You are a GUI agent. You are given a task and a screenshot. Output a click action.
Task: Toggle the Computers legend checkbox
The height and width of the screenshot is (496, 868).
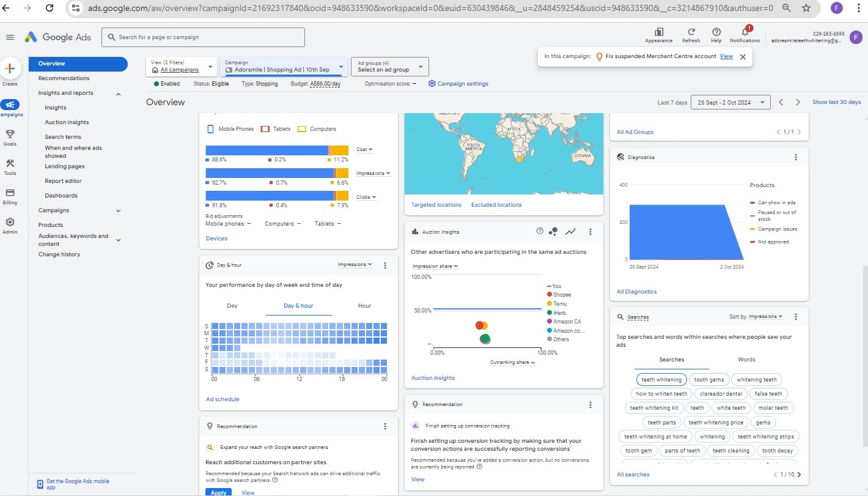pyautogui.click(x=301, y=129)
